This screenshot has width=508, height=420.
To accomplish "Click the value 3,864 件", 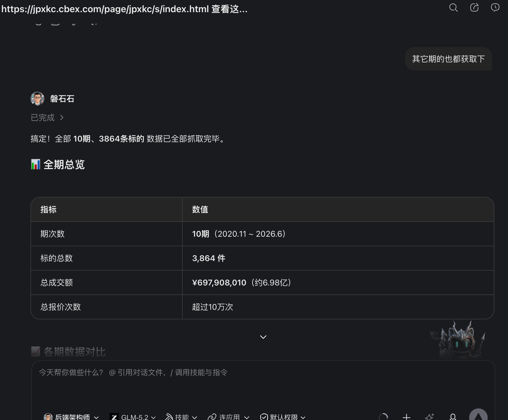I will 209,258.
